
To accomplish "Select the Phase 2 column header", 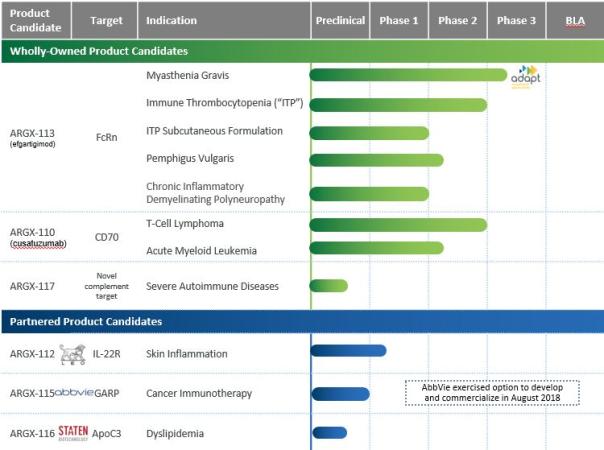I will coord(457,20).
